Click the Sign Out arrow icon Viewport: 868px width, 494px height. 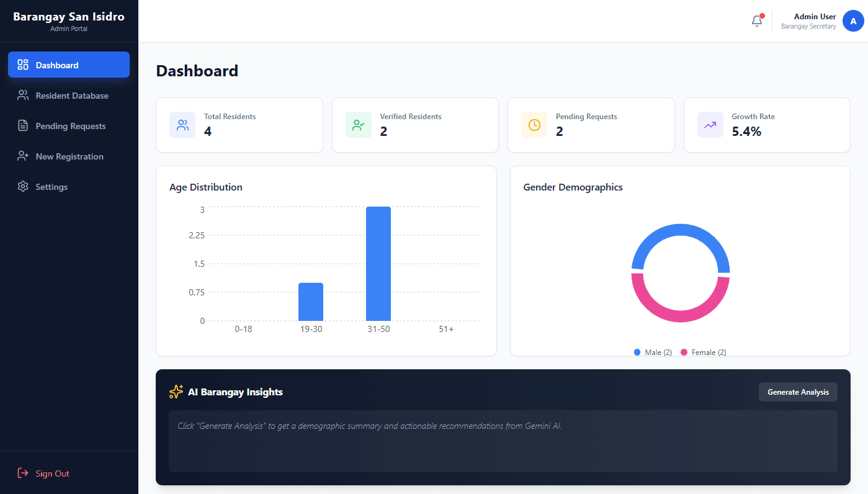23,473
